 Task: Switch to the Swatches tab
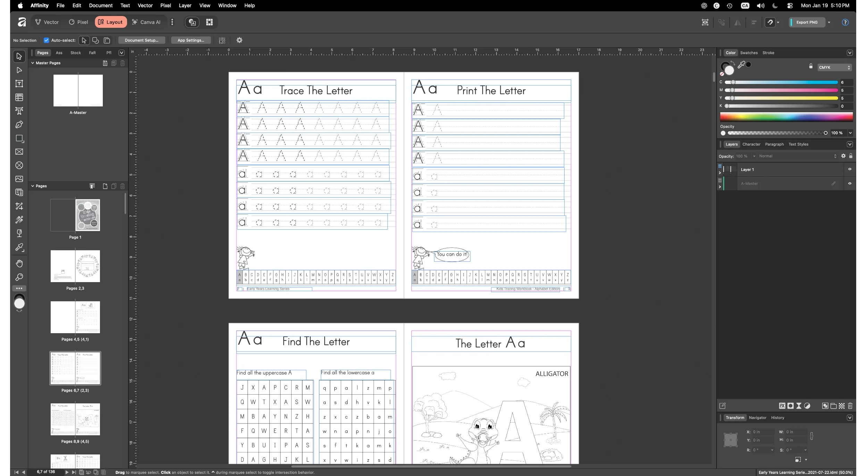[x=749, y=52]
